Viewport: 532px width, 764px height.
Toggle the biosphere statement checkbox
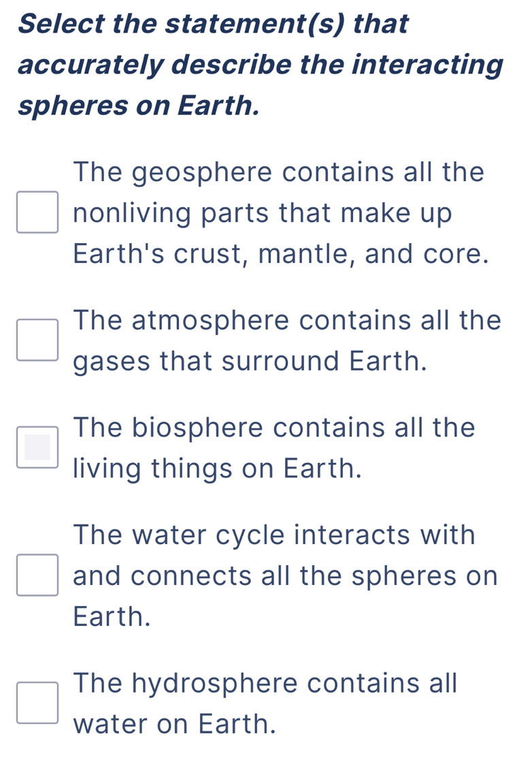point(37,448)
